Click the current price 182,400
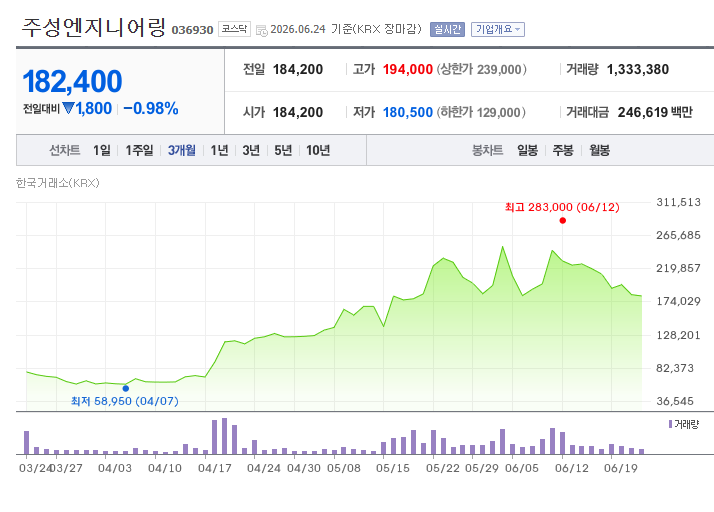The image size is (714, 512). (72, 82)
